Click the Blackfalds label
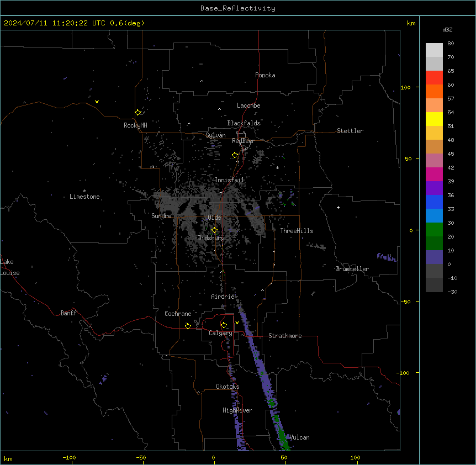This screenshot has width=476, height=465. click(x=244, y=123)
